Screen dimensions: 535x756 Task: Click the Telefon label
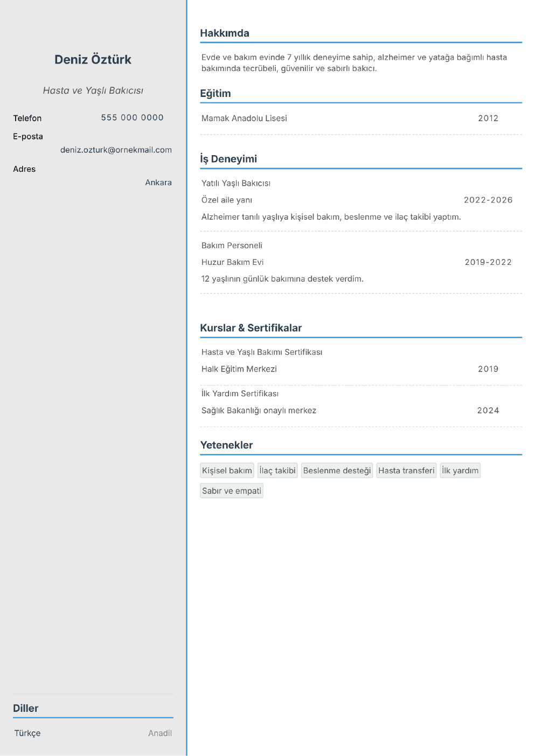tap(27, 118)
